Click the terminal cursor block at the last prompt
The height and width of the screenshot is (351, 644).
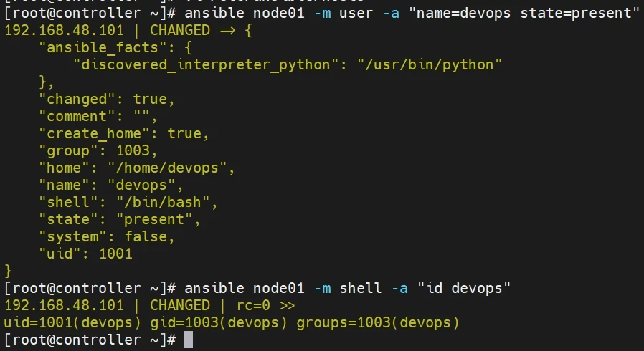coord(189,340)
